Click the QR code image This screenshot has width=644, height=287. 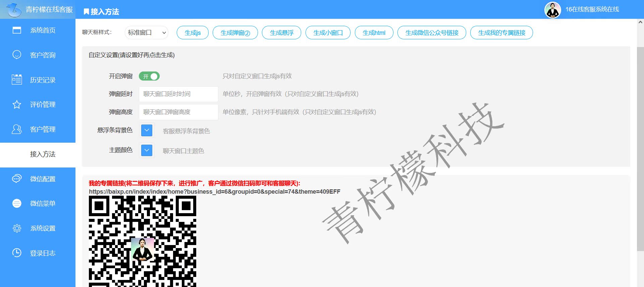[x=143, y=241]
